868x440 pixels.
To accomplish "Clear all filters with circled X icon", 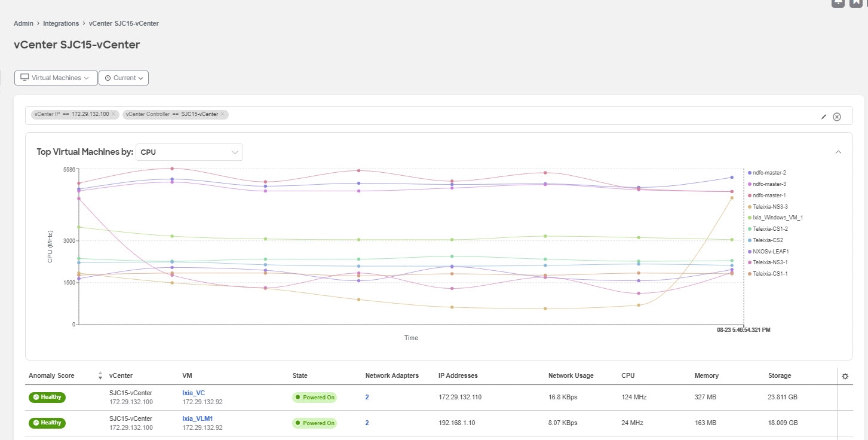I will [837, 117].
